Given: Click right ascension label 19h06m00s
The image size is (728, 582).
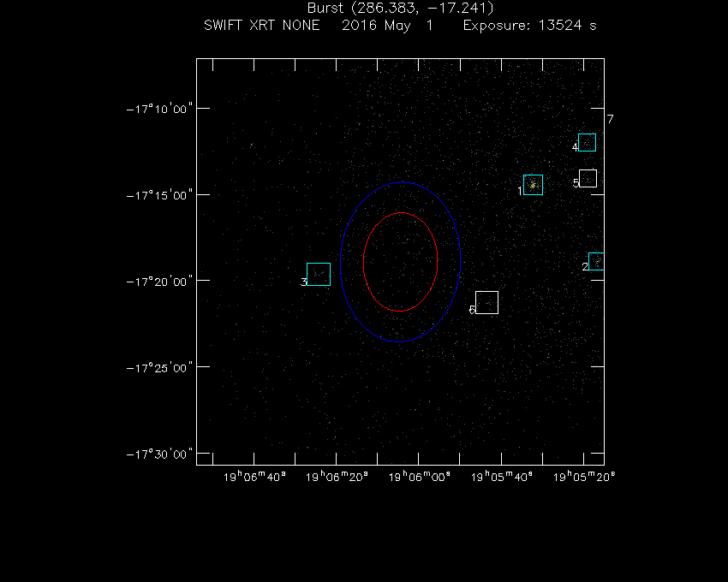Looking at the screenshot, I should coord(420,477).
